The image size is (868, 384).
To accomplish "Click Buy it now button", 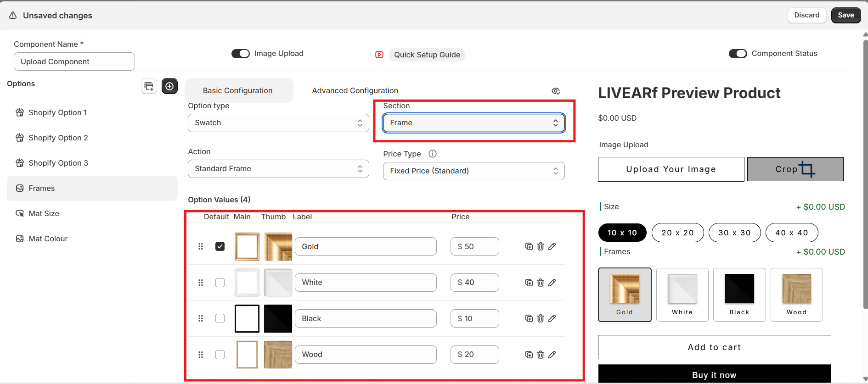I will coord(715,374).
